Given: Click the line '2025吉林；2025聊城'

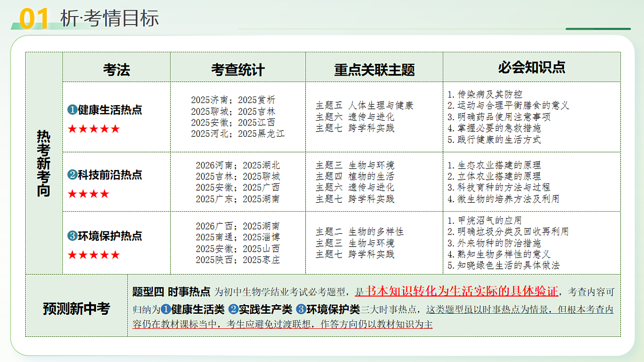Looking at the screenshot, I should [238, 176].
